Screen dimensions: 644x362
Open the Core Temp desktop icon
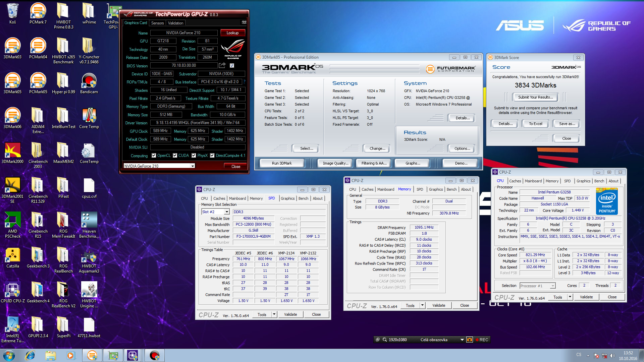coord(89,118)
